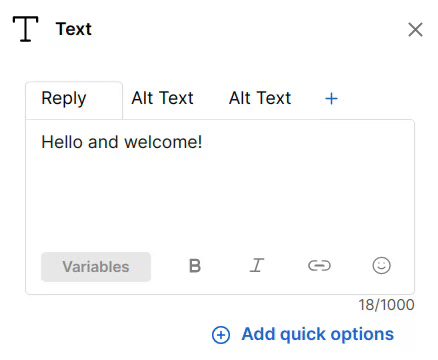Add another alt text tab with plus

[331, 99]
